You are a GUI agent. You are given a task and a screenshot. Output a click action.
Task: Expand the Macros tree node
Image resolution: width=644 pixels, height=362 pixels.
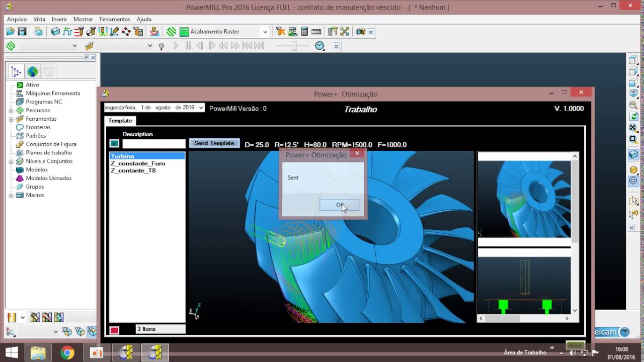tap(11, 196)
